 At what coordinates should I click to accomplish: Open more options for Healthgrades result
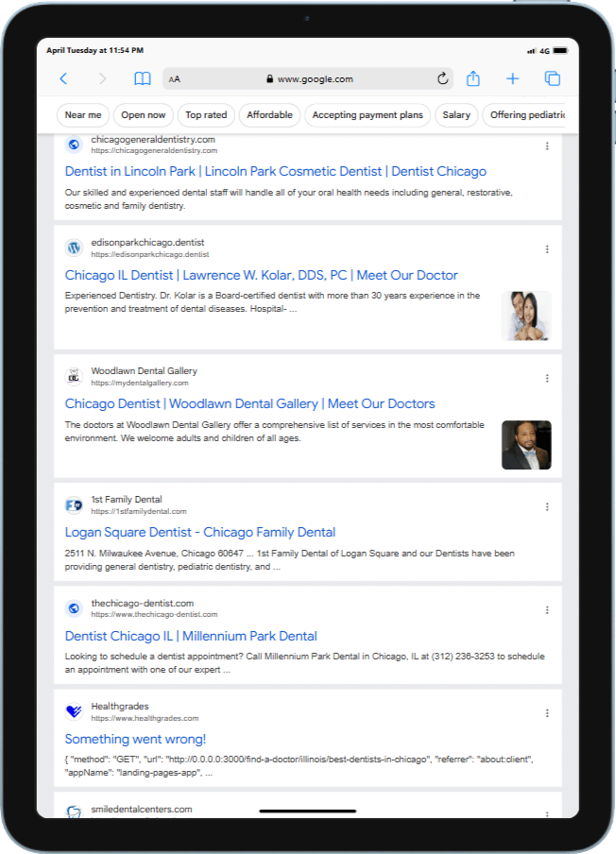pyautogui.click(x=547, y=713)
